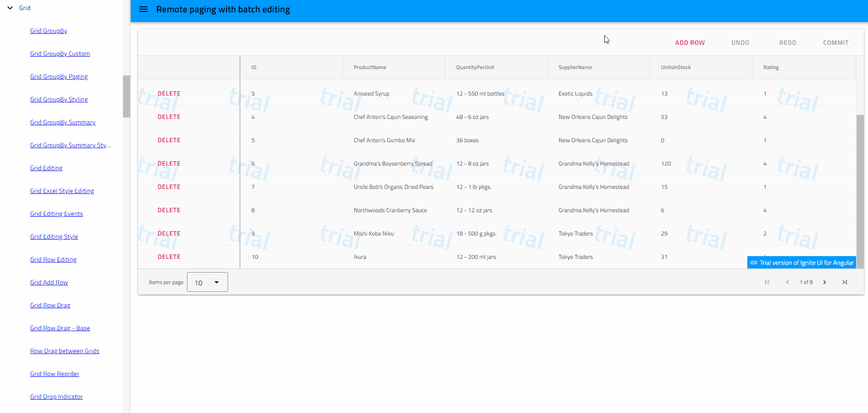The image size is (868, 413).
Task: Advance to the next page
Action: pos(825,282)
